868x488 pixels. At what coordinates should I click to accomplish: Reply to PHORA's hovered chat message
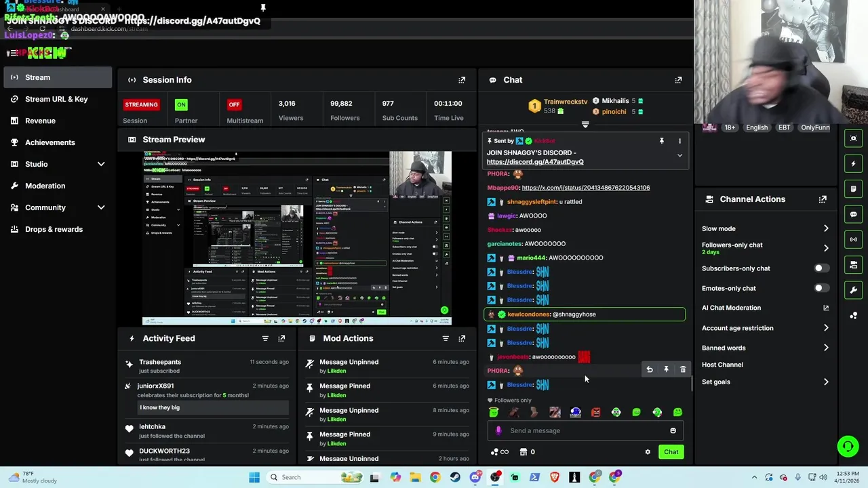point(650,369)
